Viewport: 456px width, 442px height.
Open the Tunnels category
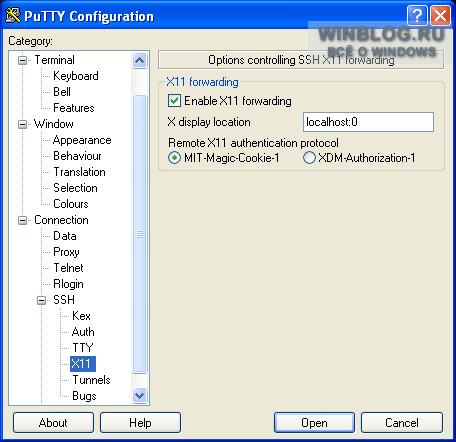(x=91, y=380)
